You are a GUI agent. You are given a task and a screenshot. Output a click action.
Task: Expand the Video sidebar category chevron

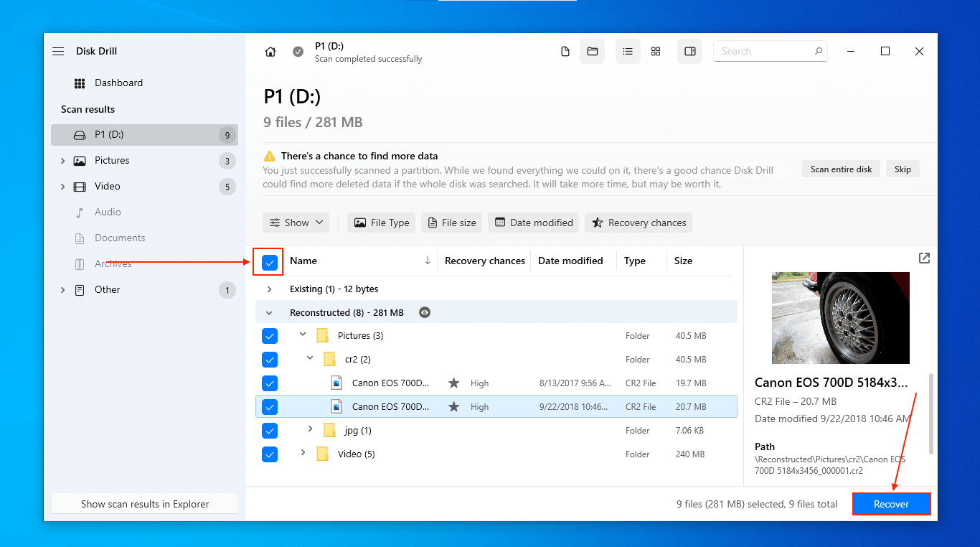[62, 187]
